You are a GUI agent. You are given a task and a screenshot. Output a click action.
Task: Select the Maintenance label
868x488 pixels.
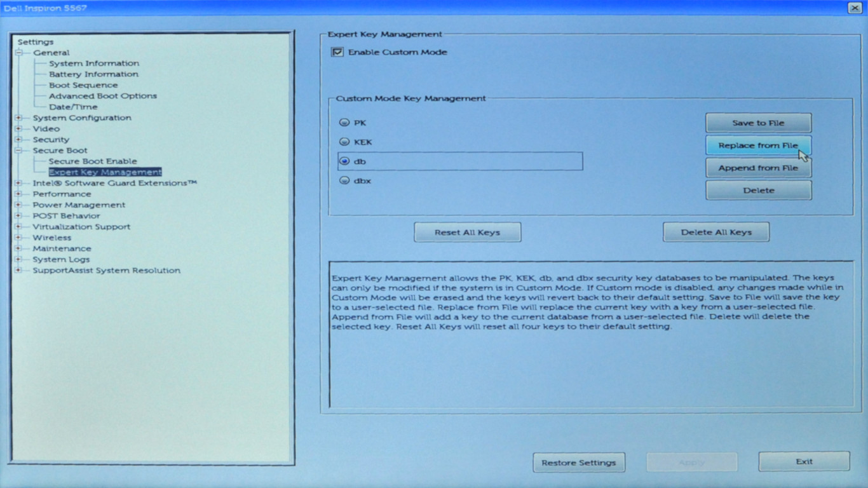[x=62, y=248]
